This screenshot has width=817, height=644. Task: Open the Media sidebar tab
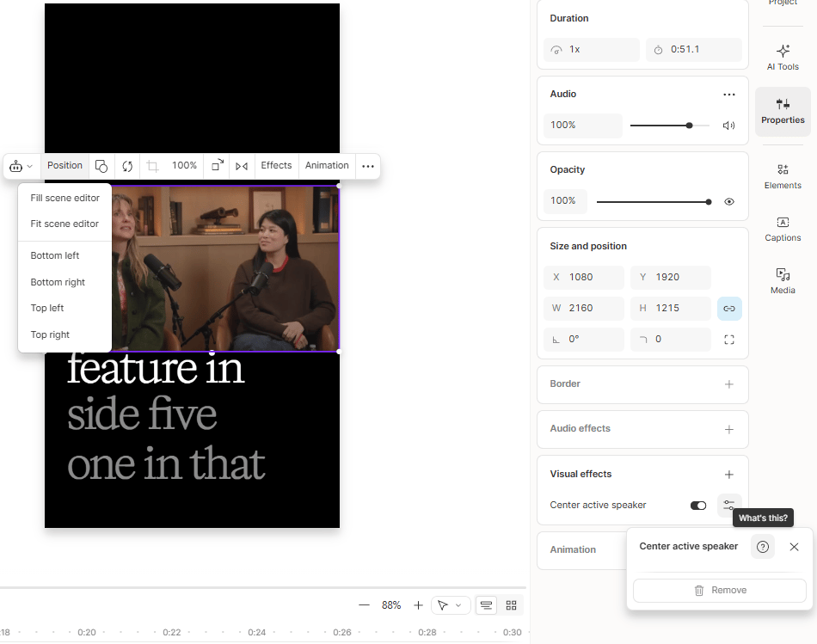[783, 281]
